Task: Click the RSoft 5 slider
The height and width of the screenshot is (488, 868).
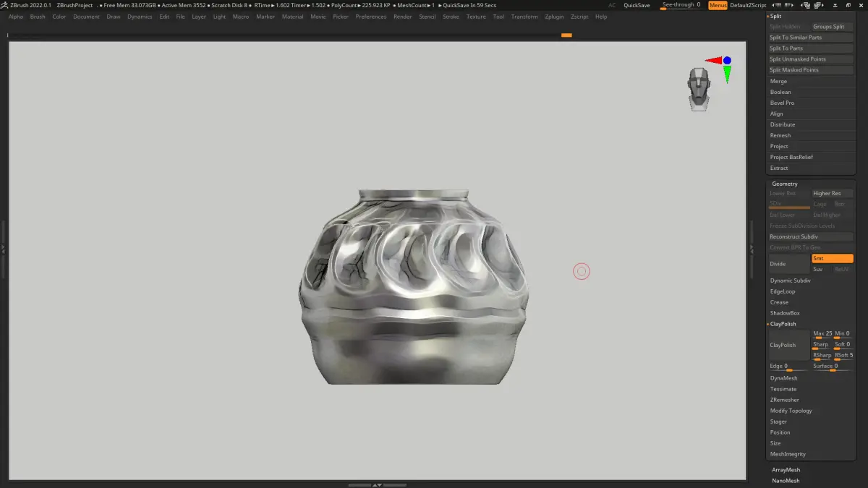Action: click(x=843, y=356)
